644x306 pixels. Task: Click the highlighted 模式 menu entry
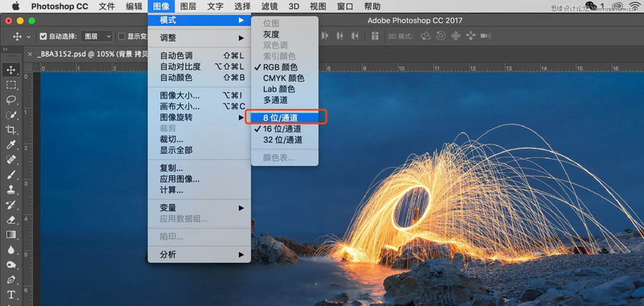(200, 20)
